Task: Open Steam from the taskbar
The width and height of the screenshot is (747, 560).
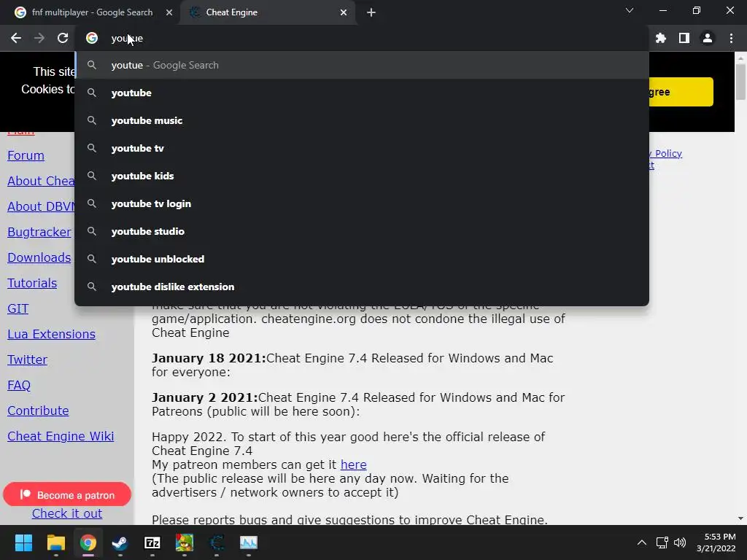Action: point(120,542)
